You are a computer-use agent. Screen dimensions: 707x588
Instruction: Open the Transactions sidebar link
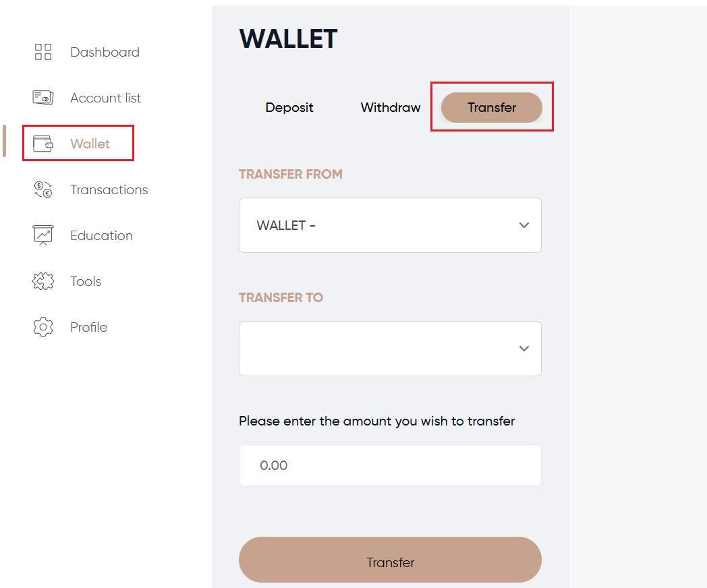pos(109,189)
